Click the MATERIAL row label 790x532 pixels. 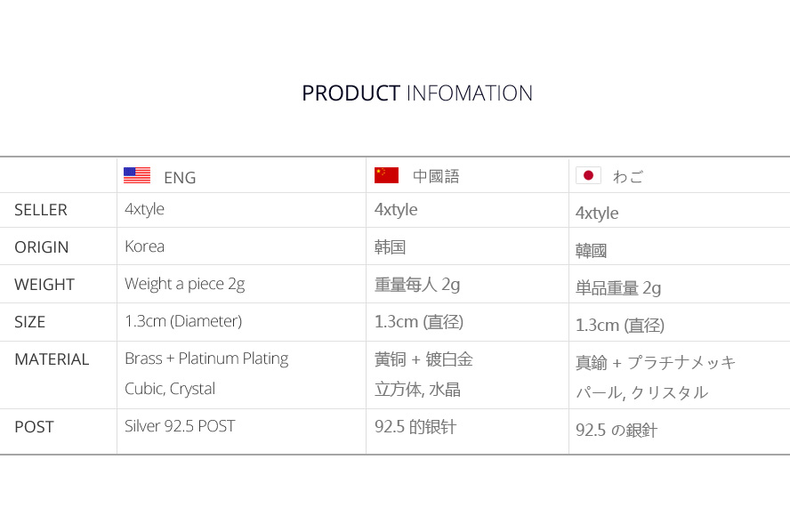tap(52, 359)
